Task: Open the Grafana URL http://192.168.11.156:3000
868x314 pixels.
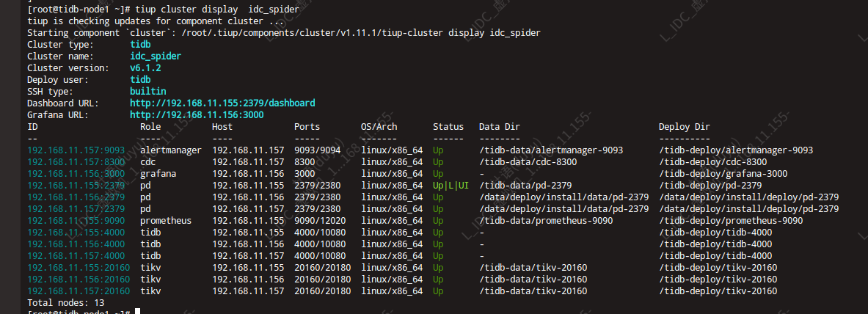Action: coord(197,115)
